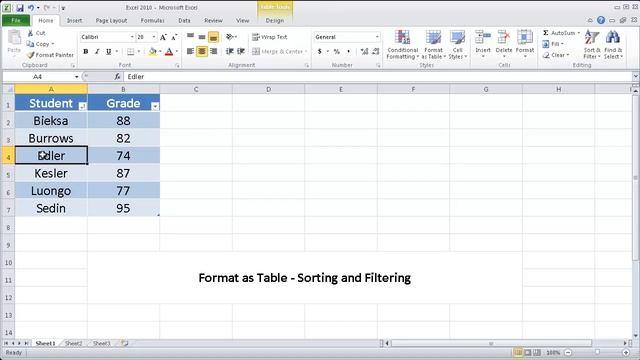Toggle Bold formatting
640x360 pixels.
(x=86, y=51)
